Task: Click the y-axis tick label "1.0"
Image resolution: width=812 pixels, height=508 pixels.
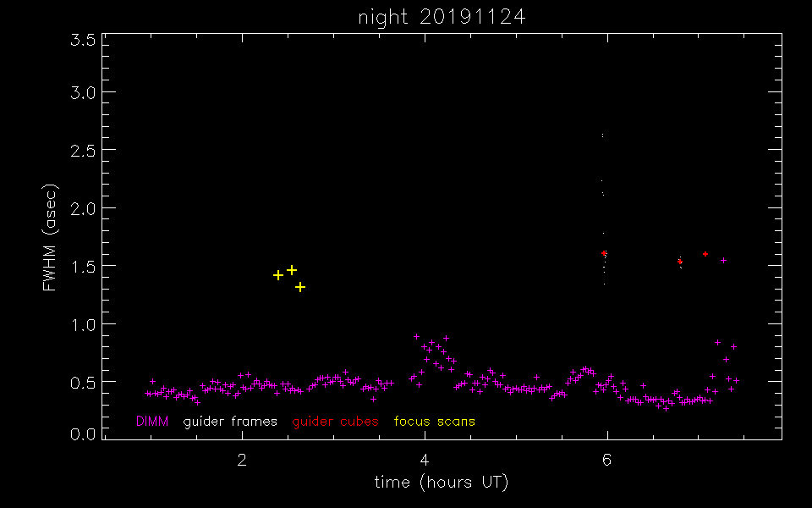Action: [84, 325]
